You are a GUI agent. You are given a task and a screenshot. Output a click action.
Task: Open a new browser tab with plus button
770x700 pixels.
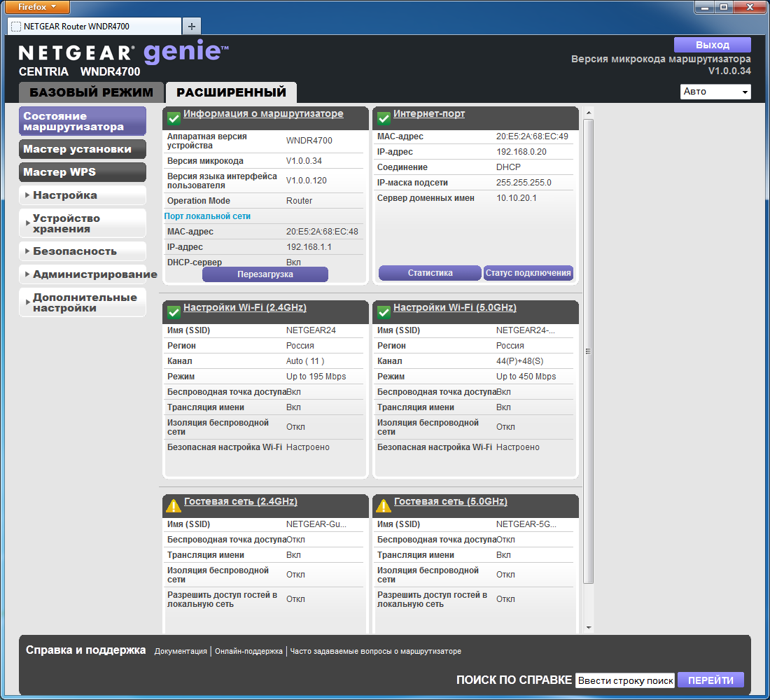coord(192,27)
